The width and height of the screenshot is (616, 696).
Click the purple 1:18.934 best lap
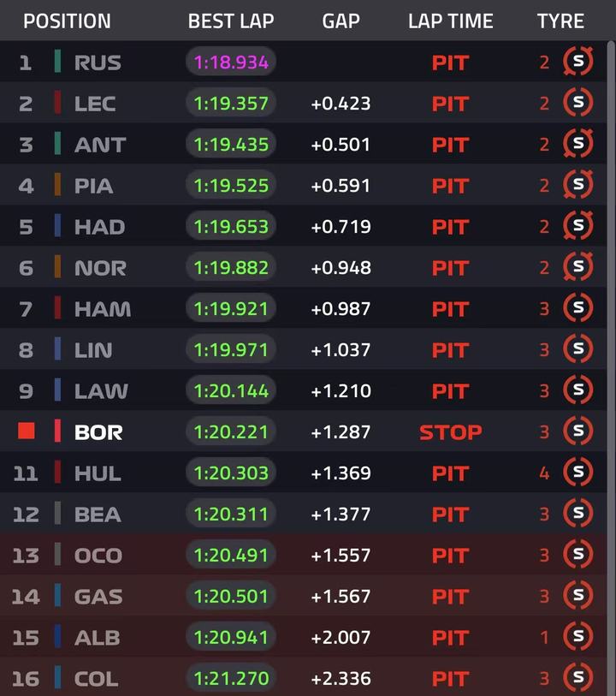click(x=231, y=62)
